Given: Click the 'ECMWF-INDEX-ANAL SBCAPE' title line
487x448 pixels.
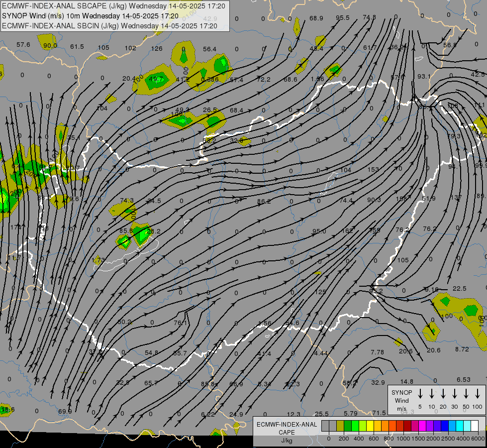Looking at the screenshot, I should coord(113,6).
